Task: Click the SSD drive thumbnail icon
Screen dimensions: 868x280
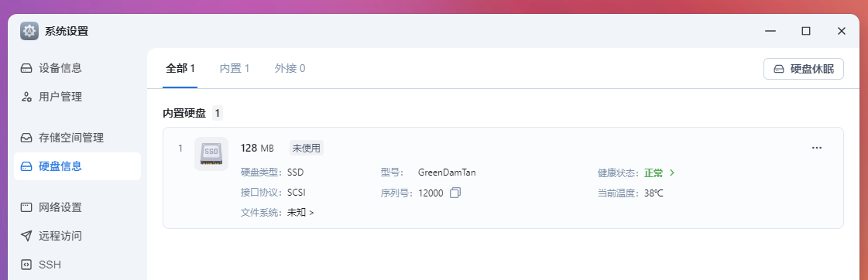Action: [211, 154]
